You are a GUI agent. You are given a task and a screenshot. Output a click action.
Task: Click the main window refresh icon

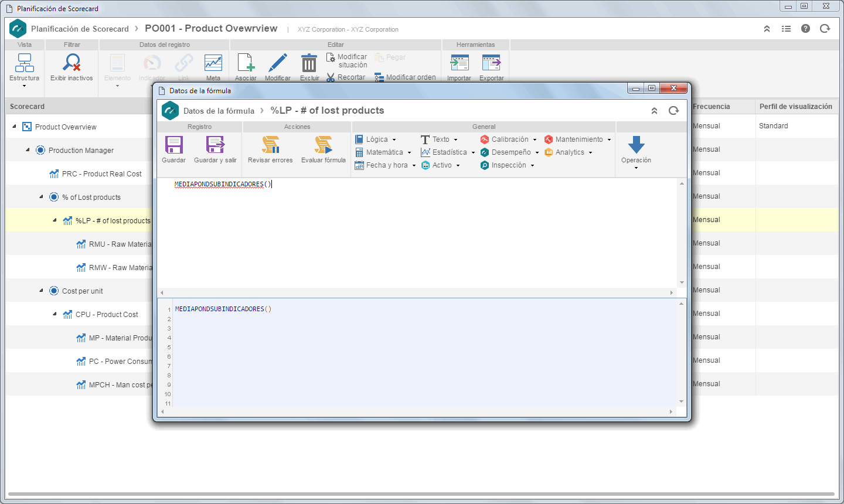pos(825,29)
